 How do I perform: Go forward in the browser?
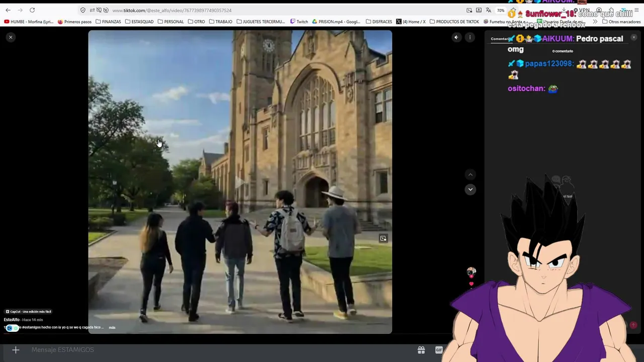pos(20,10)
